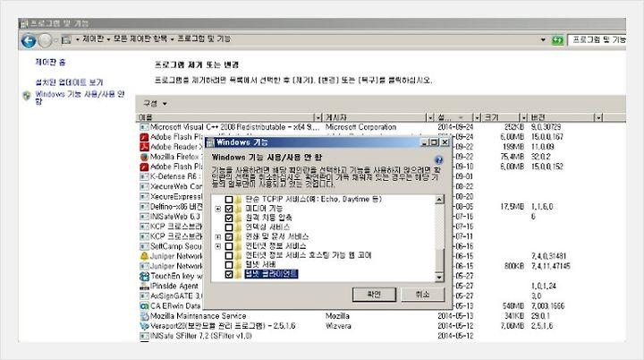Click the IPinside Agent program icon
This screenshot has width=644, height=360.
pos(144,286)
